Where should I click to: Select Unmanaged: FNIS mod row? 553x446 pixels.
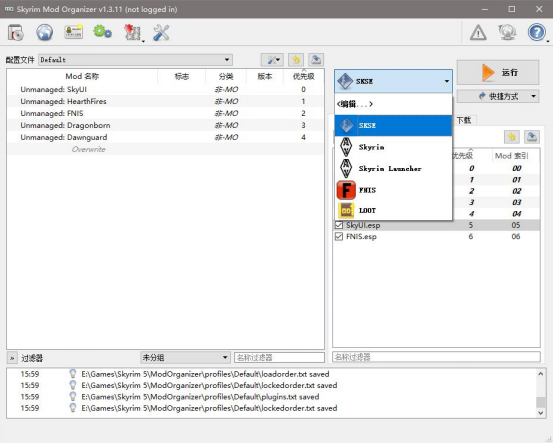[x=165, y=113]
